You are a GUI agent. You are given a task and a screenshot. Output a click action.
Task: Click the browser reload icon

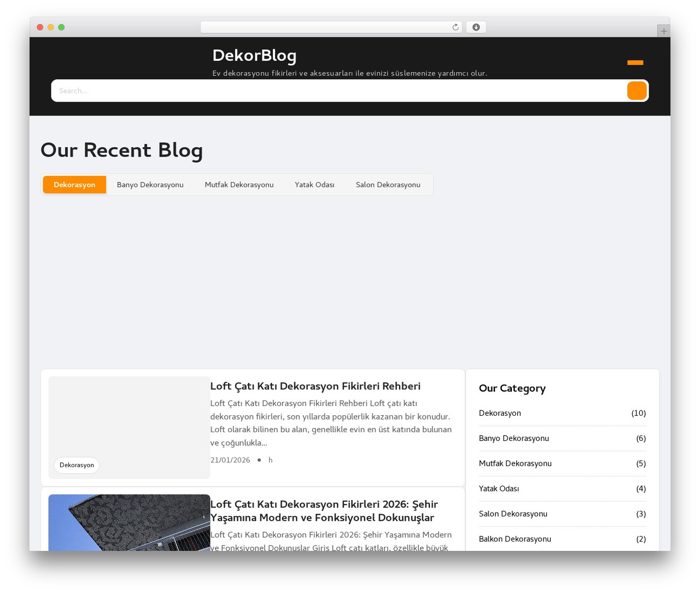(455, 27)
